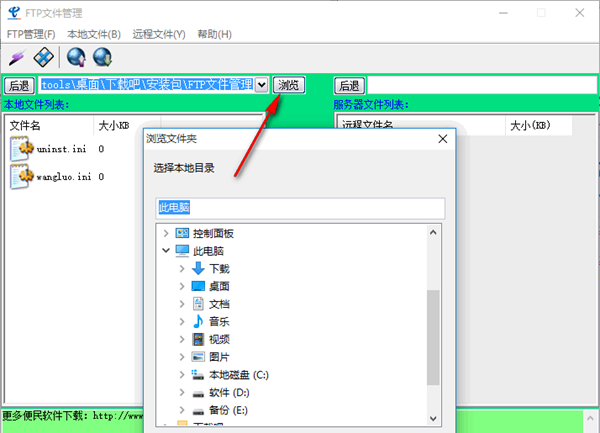Click the 文件名 column header
Screen dimensions: 600x433
(49, 125)
